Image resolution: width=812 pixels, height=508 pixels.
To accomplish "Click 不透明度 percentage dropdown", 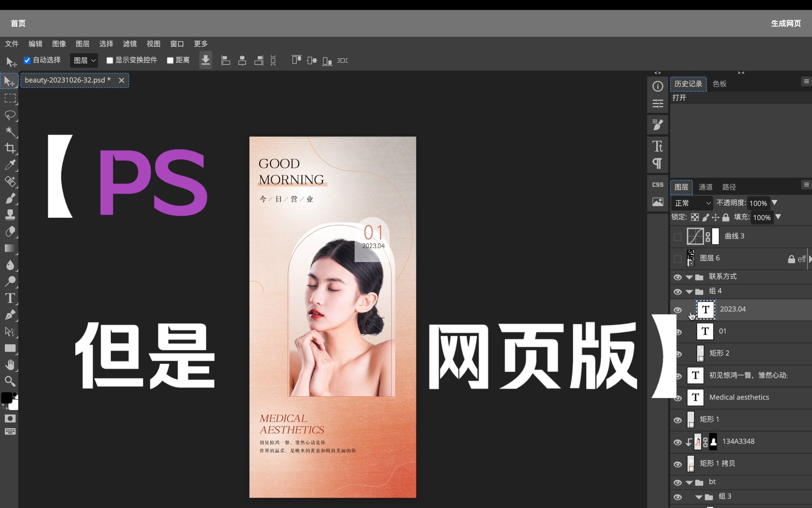I will tap(775, 203).
